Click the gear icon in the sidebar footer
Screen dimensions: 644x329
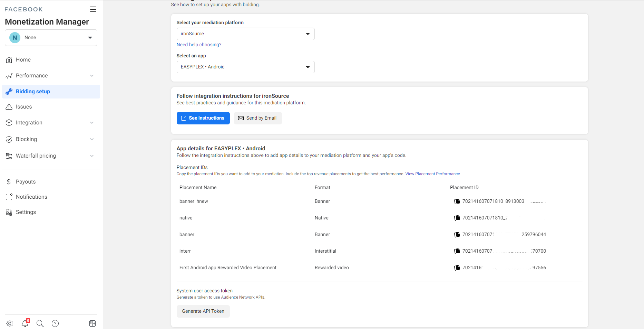click(x=10, y=323)
